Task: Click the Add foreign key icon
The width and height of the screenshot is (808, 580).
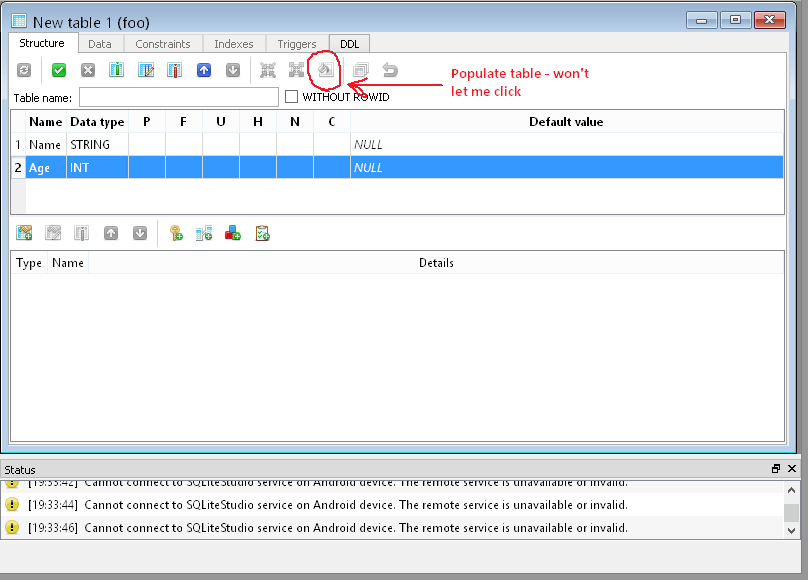Action: tap(204, 233)
